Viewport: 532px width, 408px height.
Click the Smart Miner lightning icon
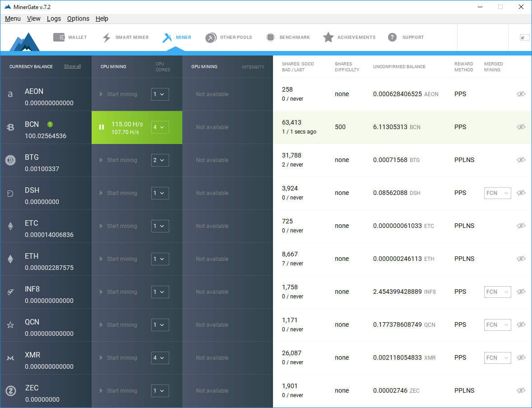[106, 37]
